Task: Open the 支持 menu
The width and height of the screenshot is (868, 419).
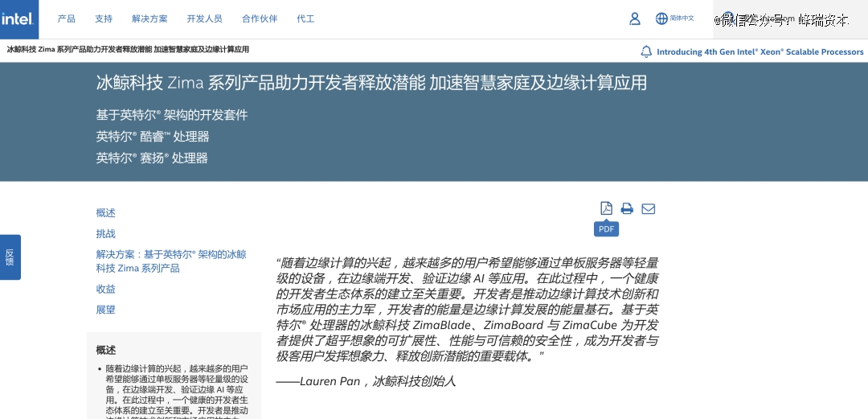Action: (104, 18)
